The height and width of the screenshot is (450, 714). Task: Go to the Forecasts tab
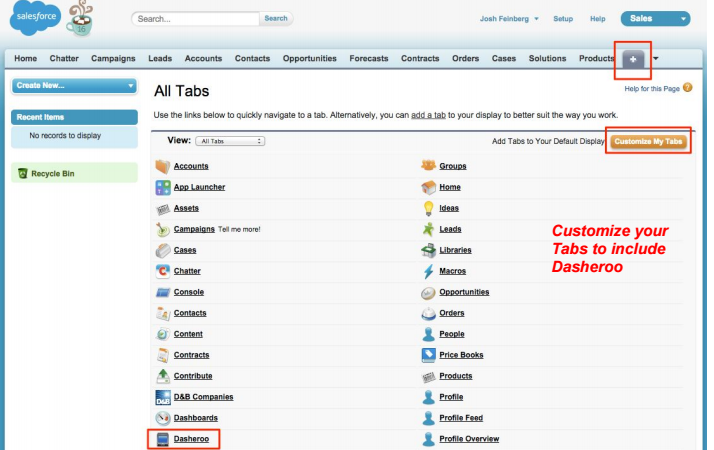368,58
